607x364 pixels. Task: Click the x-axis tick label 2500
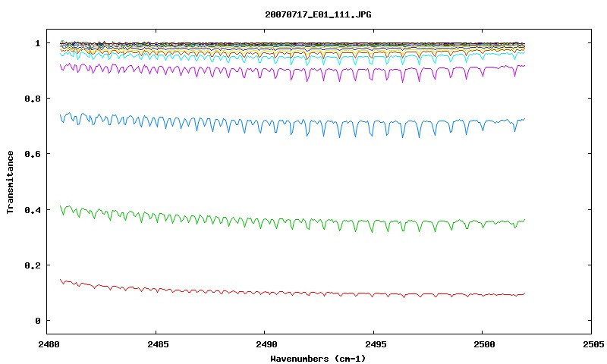[x=484, y=344]
